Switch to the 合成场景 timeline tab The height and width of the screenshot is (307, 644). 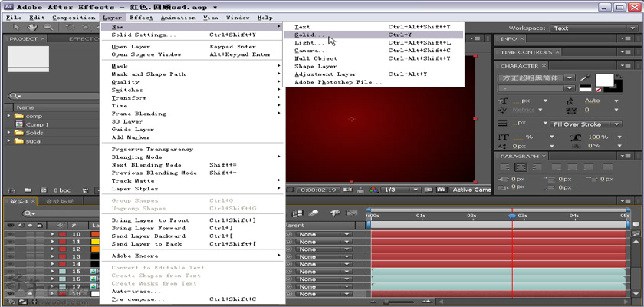(x=60, y=201)
